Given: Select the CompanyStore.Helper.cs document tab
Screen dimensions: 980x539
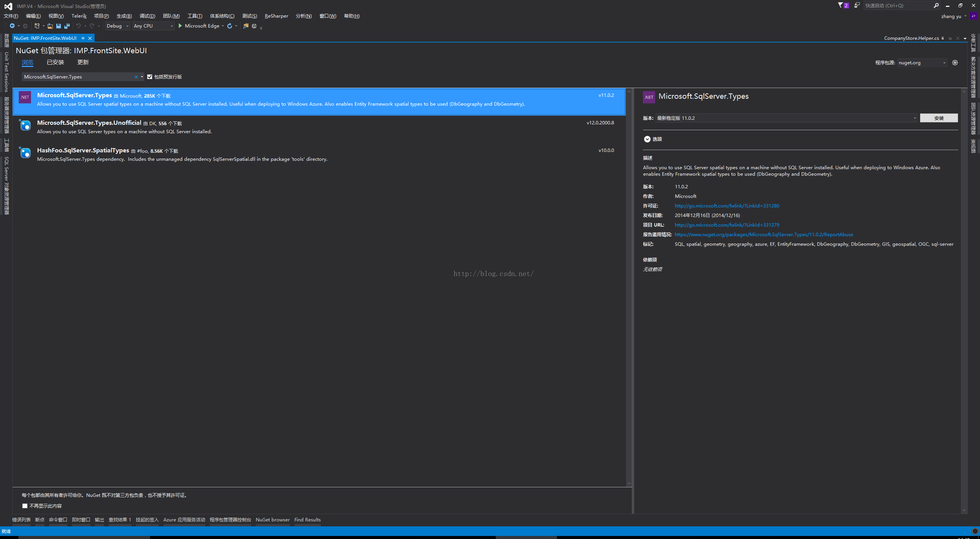Looking at the screenshot, I should tap(911, 38).
